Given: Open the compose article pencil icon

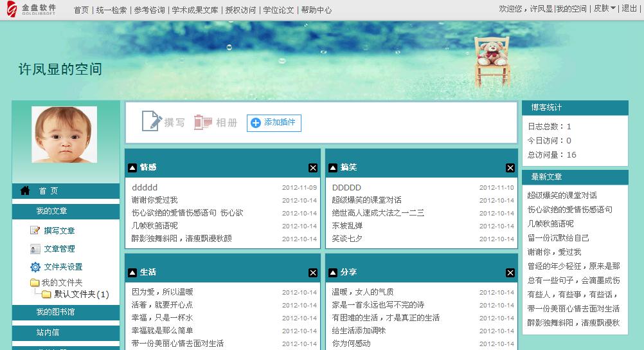Looking at the screenshot, I should click(x=152, y=121).
